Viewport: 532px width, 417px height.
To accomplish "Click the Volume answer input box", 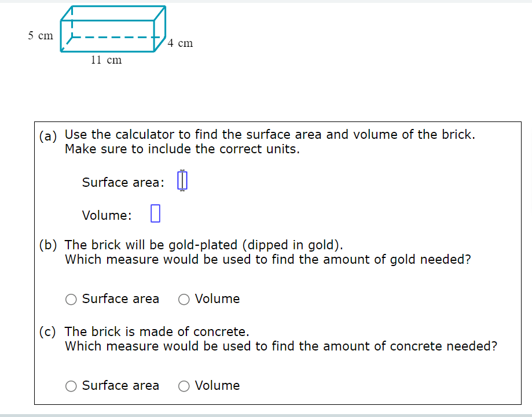I will click(x=155, y=213).
